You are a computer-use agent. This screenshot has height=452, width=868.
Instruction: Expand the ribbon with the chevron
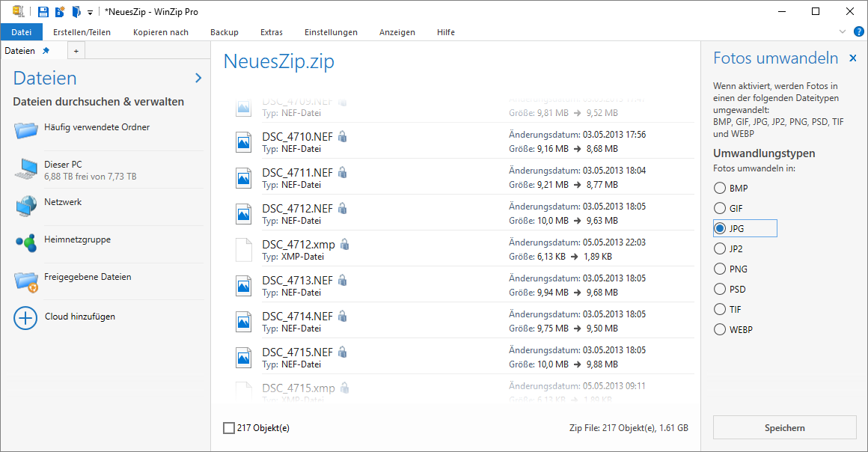point(843,31)
